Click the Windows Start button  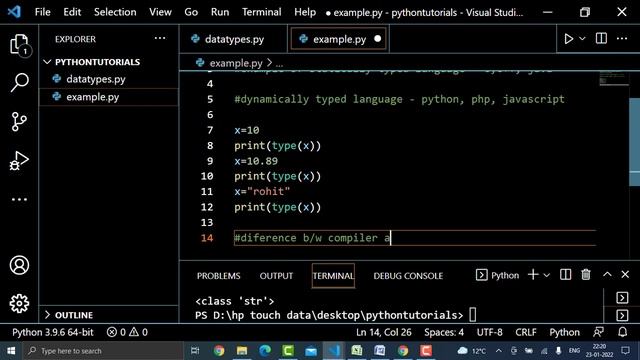11,351
